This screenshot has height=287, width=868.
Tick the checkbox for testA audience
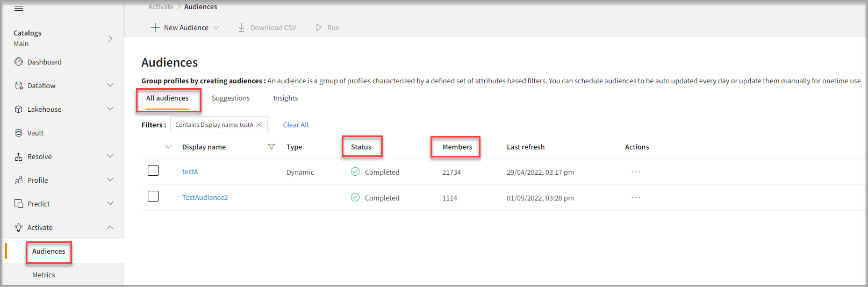tap(153, 170)
